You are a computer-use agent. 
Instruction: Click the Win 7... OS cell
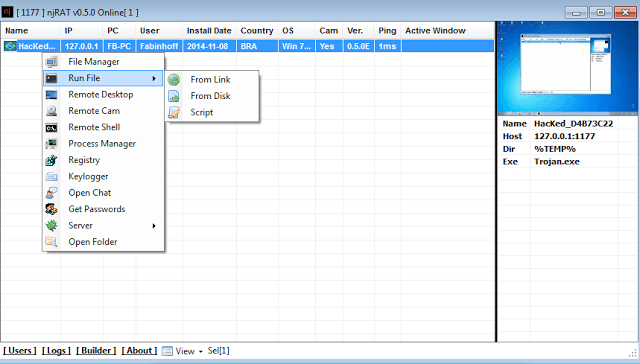pyautogui.click(x=296, y=46)
